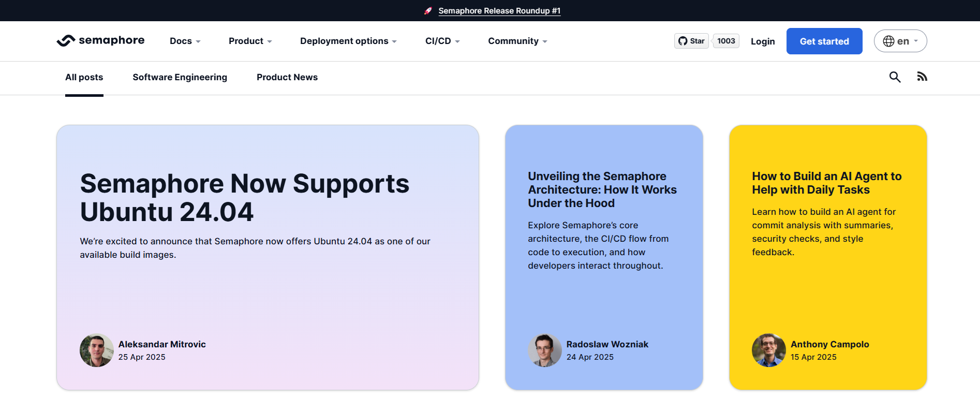Open the Semaphore Release Roundup #1 link

point(499,11)
